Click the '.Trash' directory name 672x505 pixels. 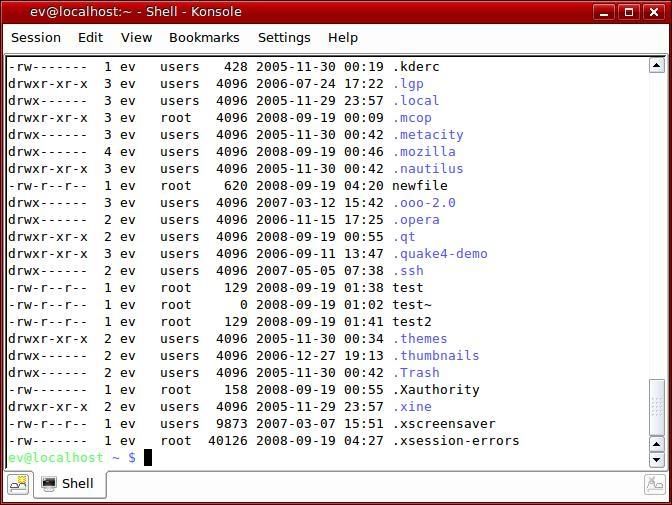tap(416, 373)
